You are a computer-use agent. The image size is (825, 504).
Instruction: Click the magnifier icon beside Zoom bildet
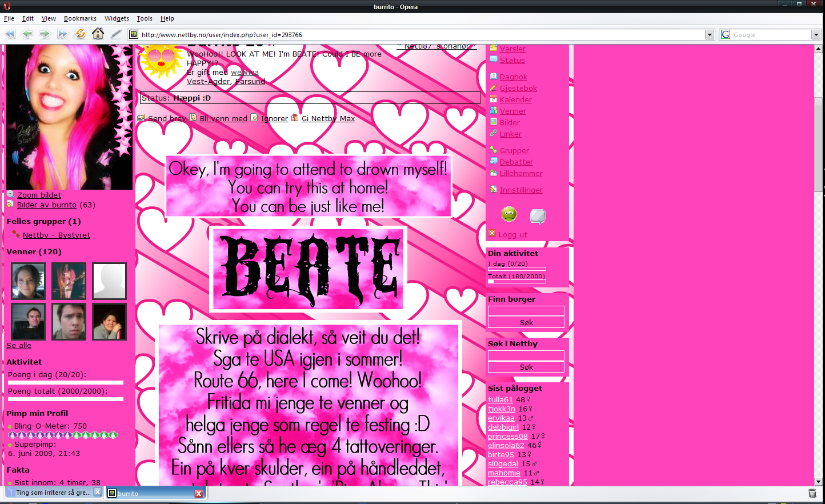pos(10,194)
